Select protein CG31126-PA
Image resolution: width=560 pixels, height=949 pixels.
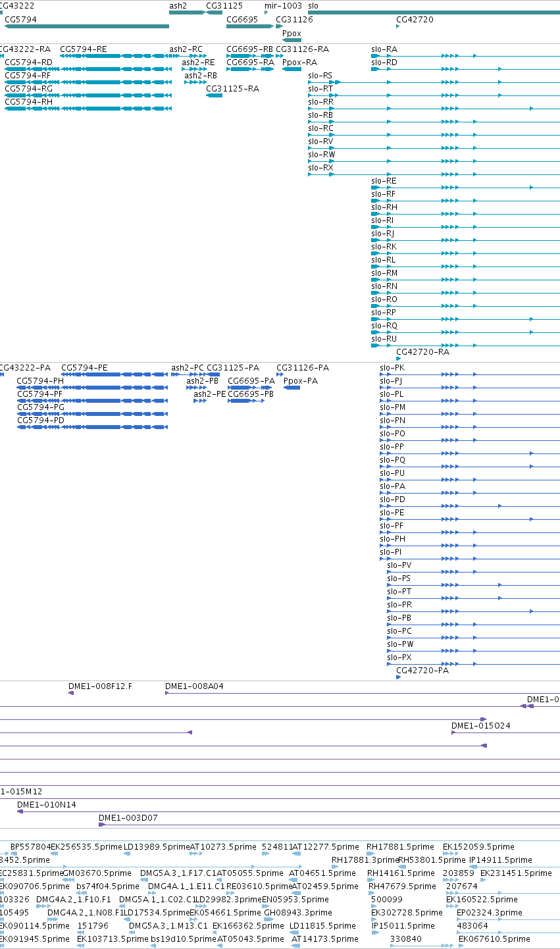303,368
